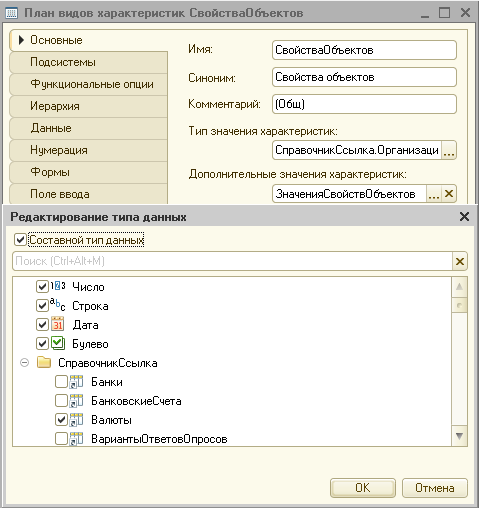Switch to the Иерархия tab
The height and width of the screenshot is (508, 479).
[x=88, y=106]
